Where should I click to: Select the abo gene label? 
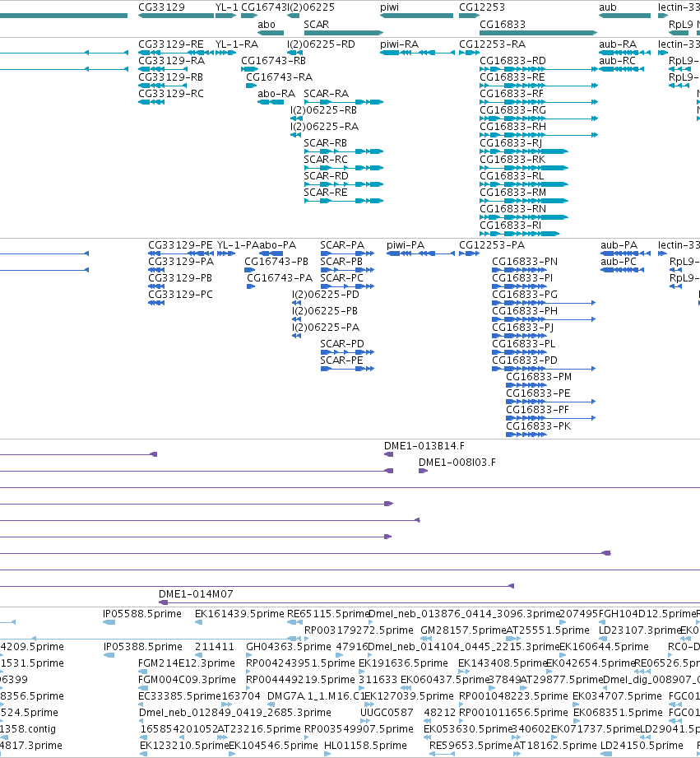(x=267, y=25)
